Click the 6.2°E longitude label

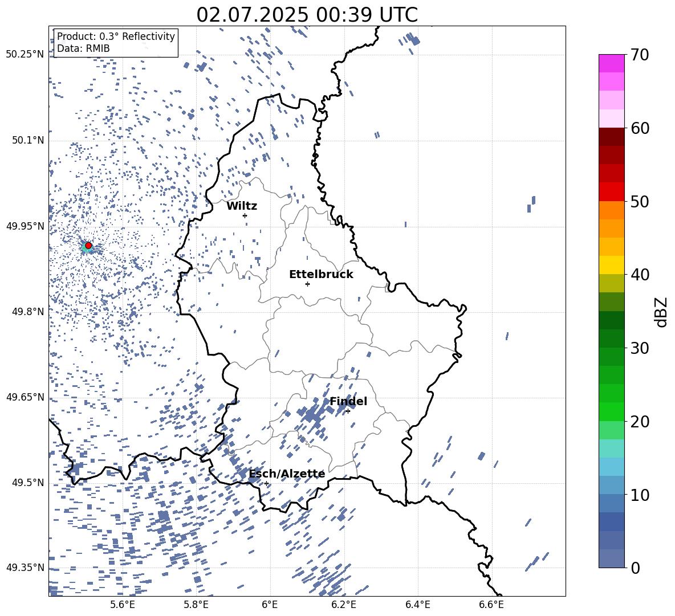[344, 605]
